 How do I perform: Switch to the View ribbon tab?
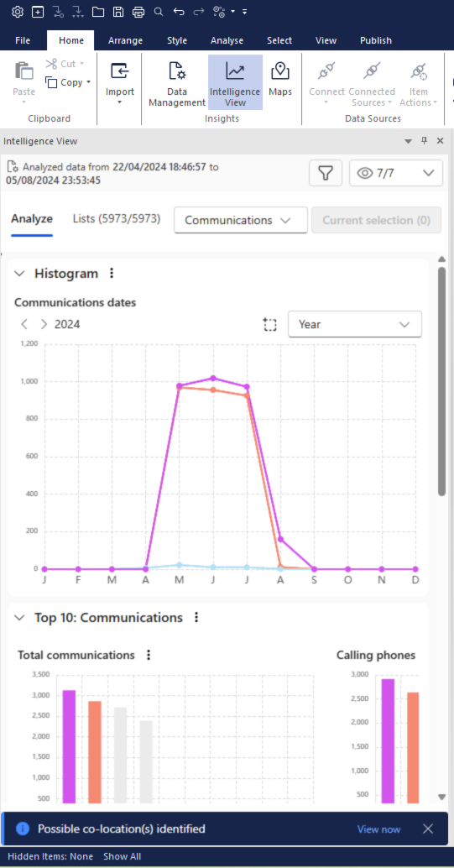click(x=326, y=40)
